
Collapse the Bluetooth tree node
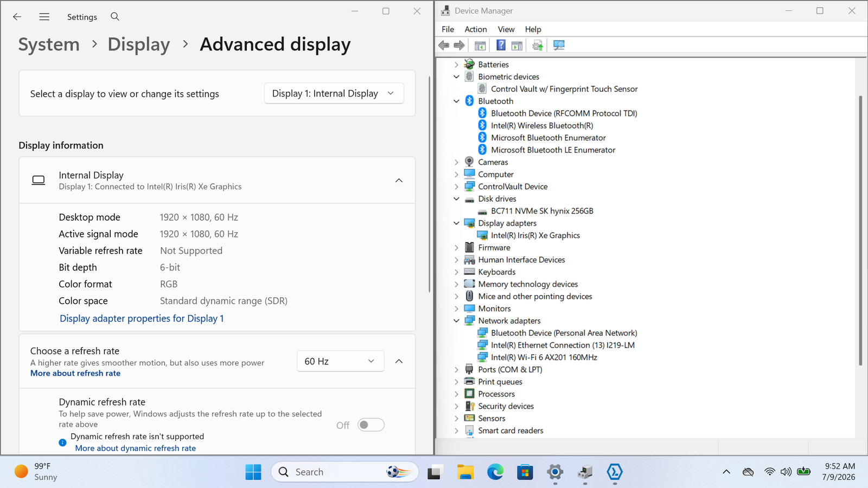[456, 101]
